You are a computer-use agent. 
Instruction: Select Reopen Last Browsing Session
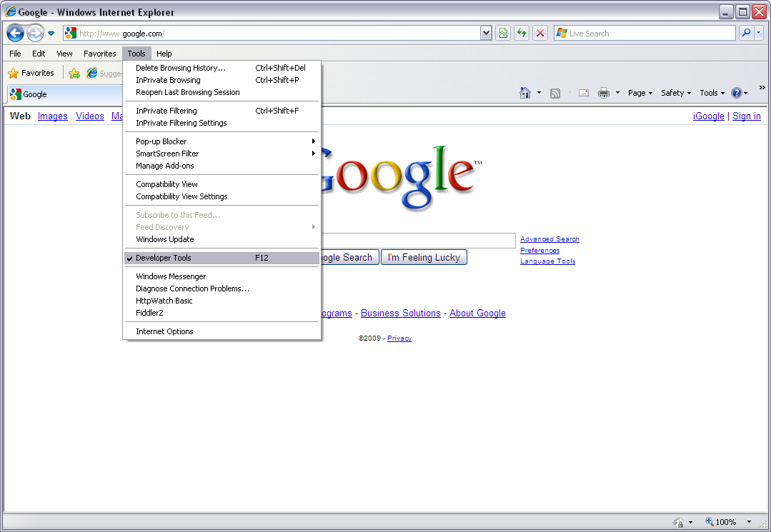[222, 92]
